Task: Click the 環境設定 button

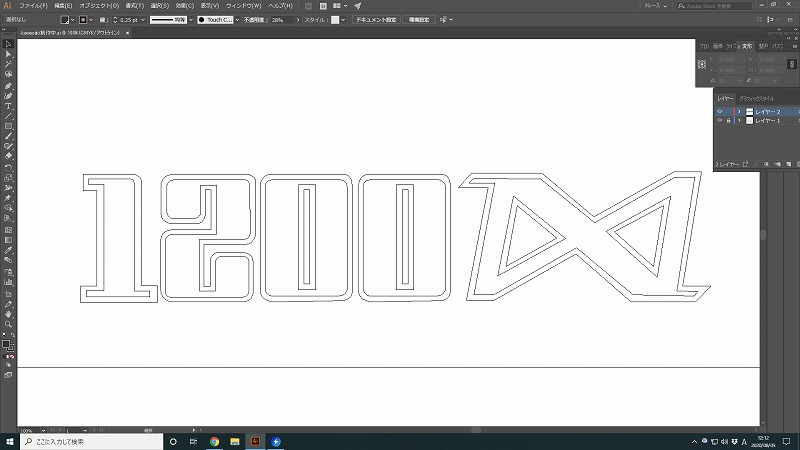Action: [x=419, y=20]
